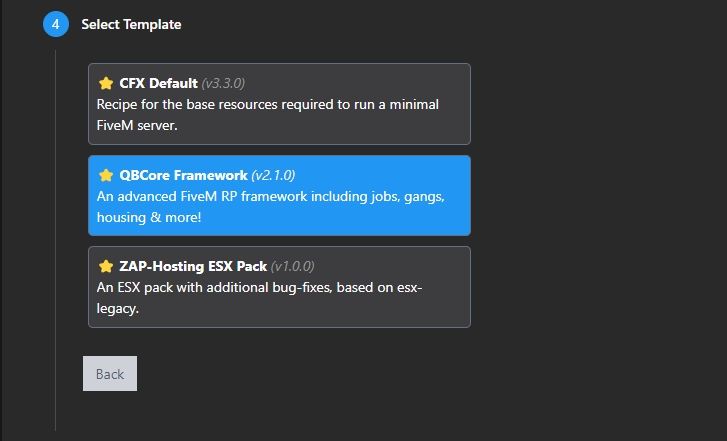Select the CFX Default template title

[x=158, y=83]
